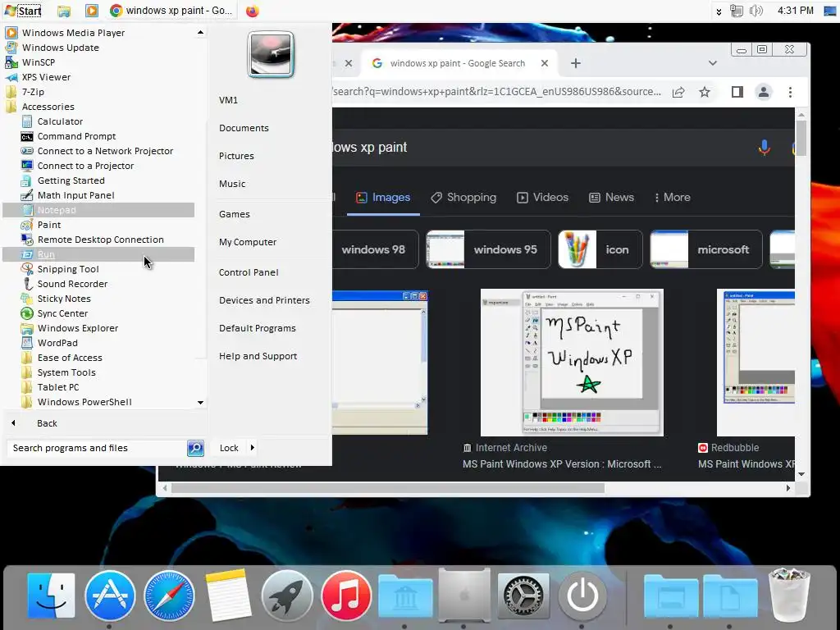Open Chrome three-dot menu
Image resolution: width=840 pixels, height=630 pixels.
[790, 92]
